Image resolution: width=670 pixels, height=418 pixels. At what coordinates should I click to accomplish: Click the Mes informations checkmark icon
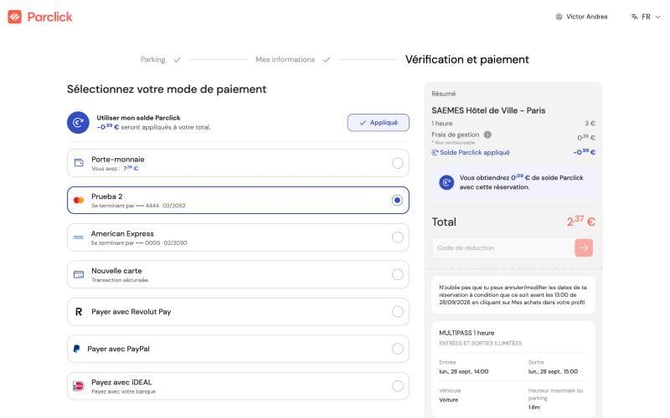(326, 59)
